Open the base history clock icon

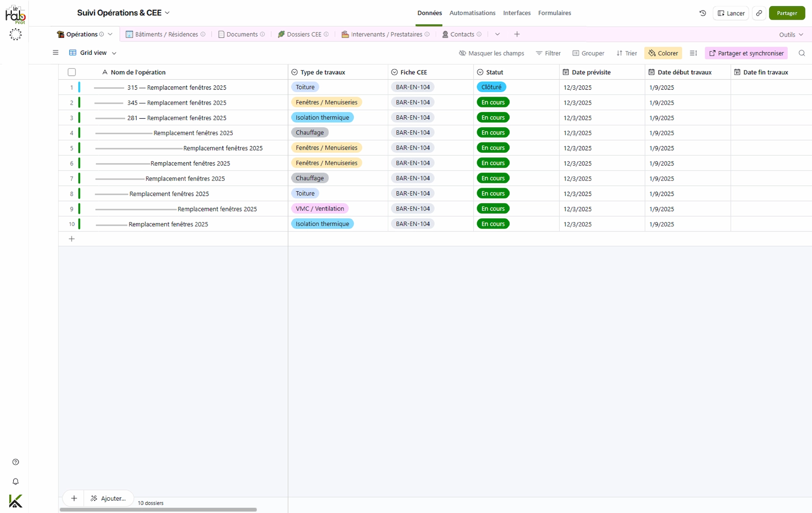coord(702,13)
